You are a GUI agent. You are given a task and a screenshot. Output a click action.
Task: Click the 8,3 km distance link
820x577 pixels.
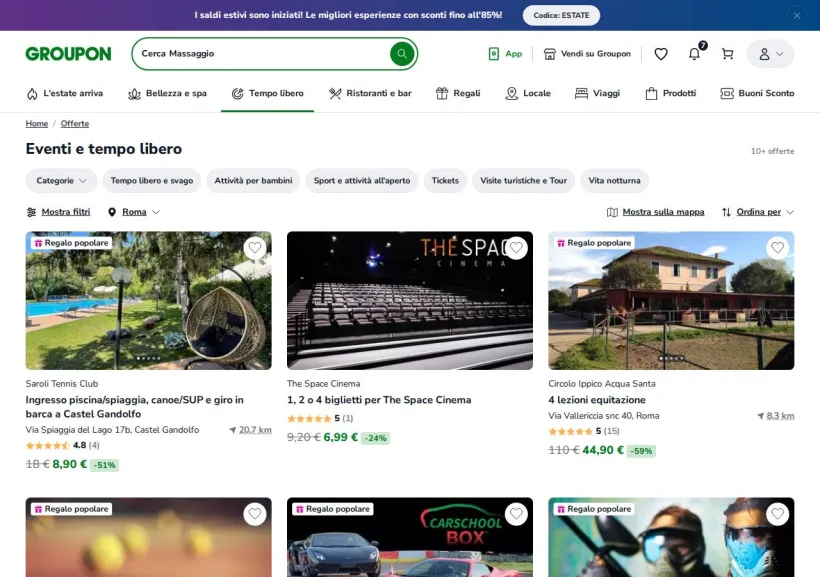tap(776, 416)
